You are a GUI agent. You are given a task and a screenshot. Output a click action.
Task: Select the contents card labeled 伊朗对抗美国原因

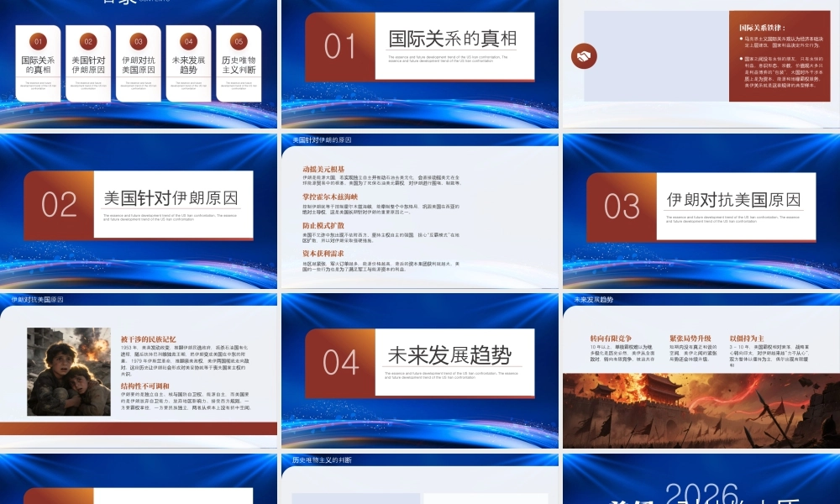point(139,63)
